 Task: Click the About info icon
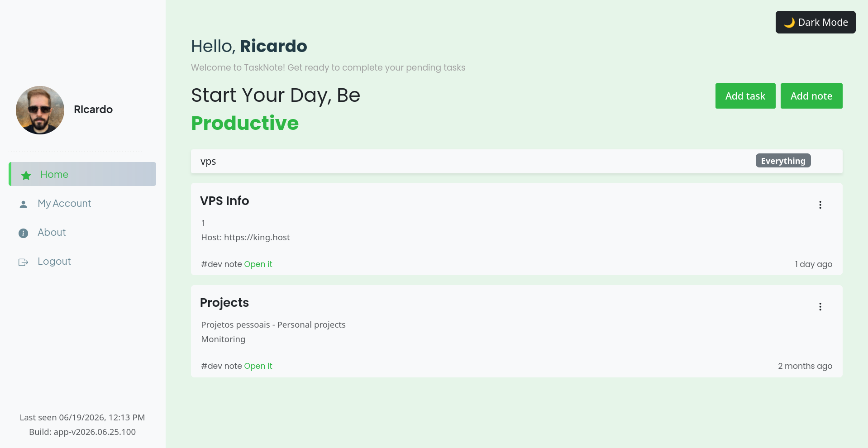[x=23, y=233]
